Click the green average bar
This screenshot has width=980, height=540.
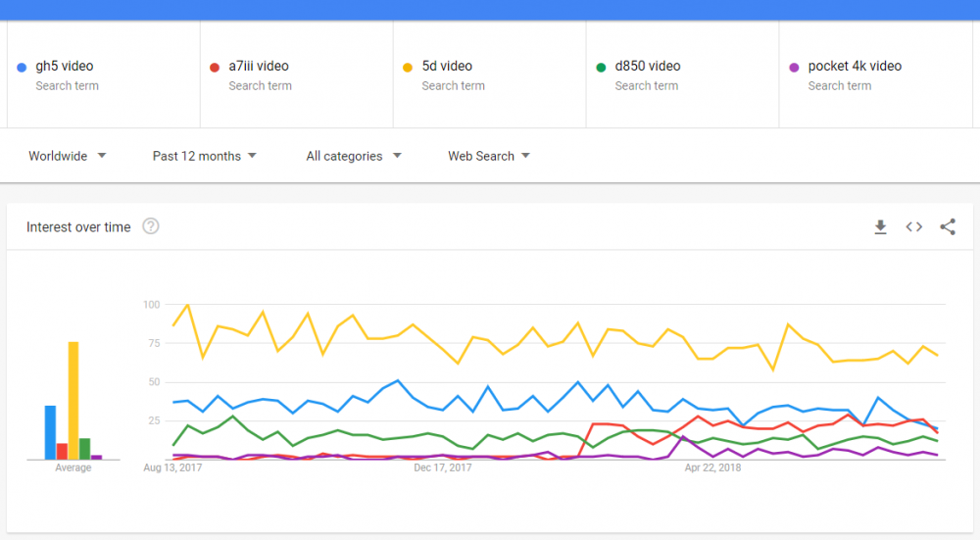85,449
